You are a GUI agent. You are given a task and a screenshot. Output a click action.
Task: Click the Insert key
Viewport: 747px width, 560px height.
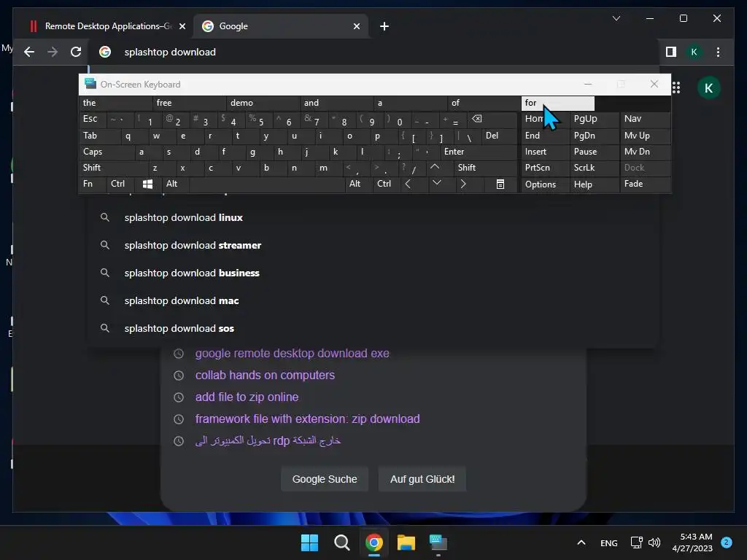(x=546, y=152)
